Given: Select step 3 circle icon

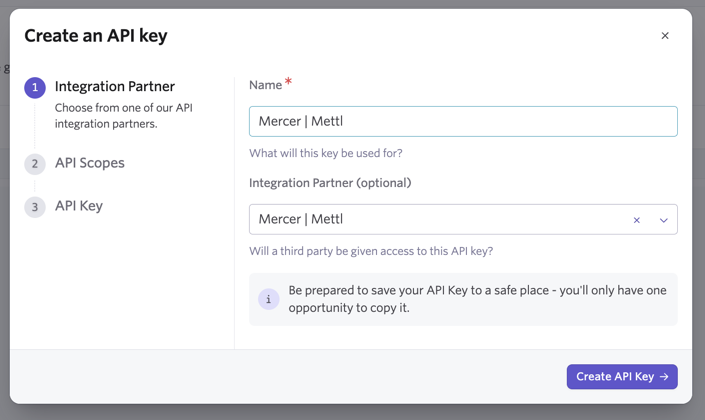Looking at the screenshot, I should click(35, 207).
